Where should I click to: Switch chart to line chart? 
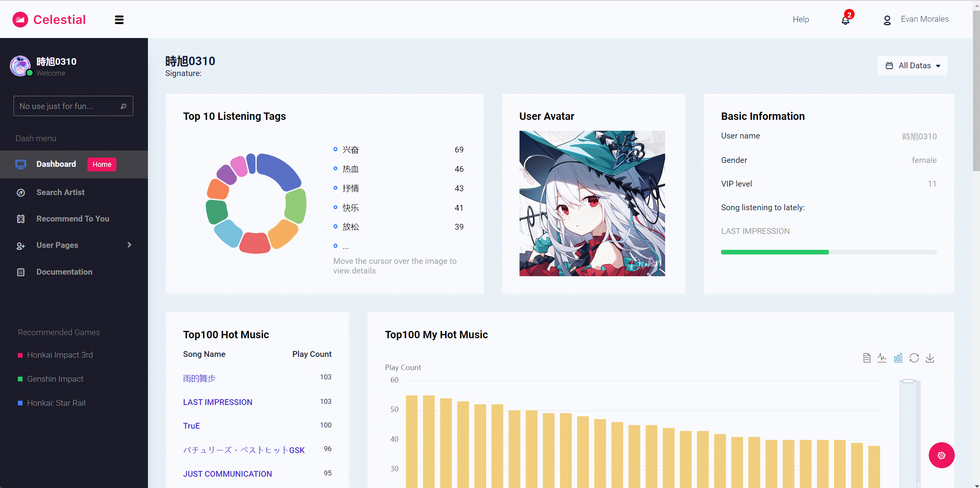[882, 358]
